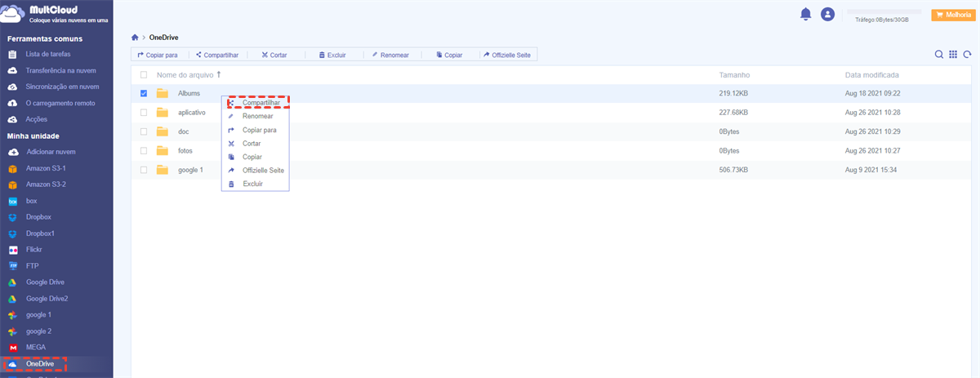Image resolution: width=980 pixels, height=378 pixels.
Task: Click Copiar in the toolbar
Action: tap(449, 55)
